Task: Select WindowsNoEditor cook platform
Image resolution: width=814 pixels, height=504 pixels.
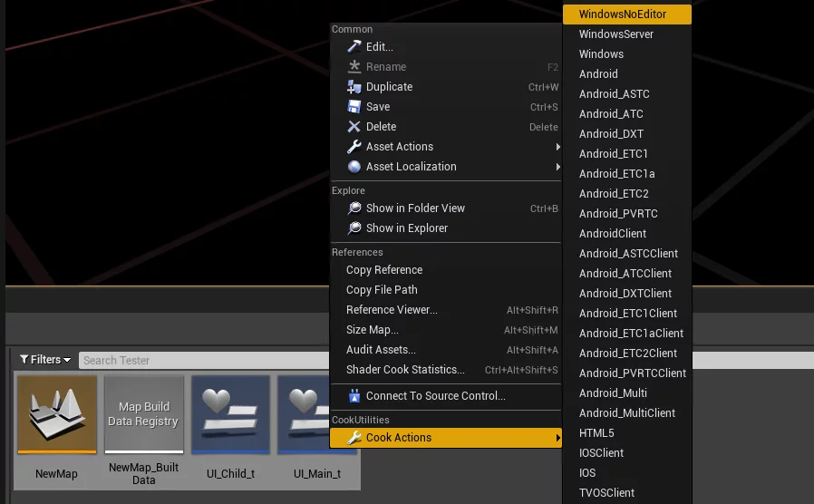Action: 622,15
